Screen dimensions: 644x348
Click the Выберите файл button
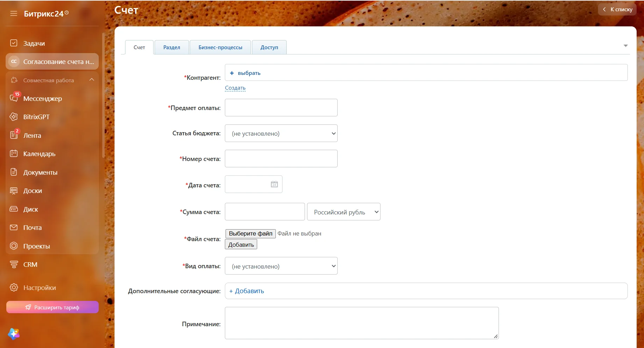[251, 233]
